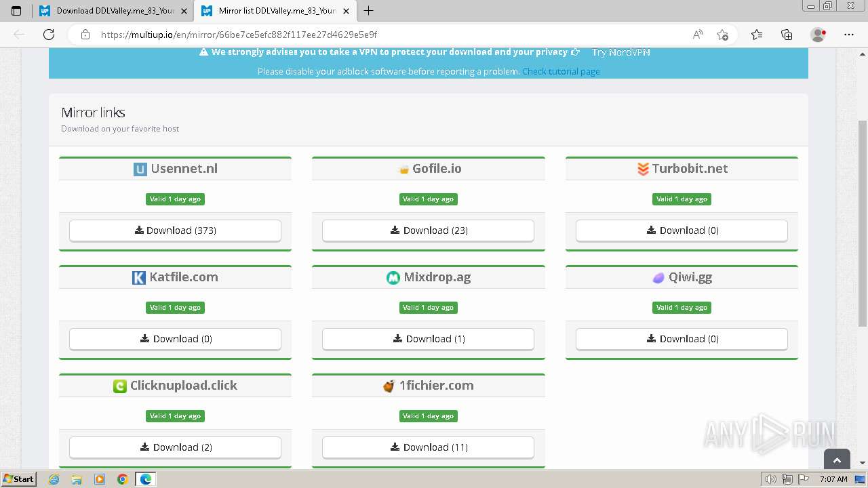This screenshot has width=868, height=488.
Task: Click the Mixdrop.ag logo icon
Action: [393, 278]
